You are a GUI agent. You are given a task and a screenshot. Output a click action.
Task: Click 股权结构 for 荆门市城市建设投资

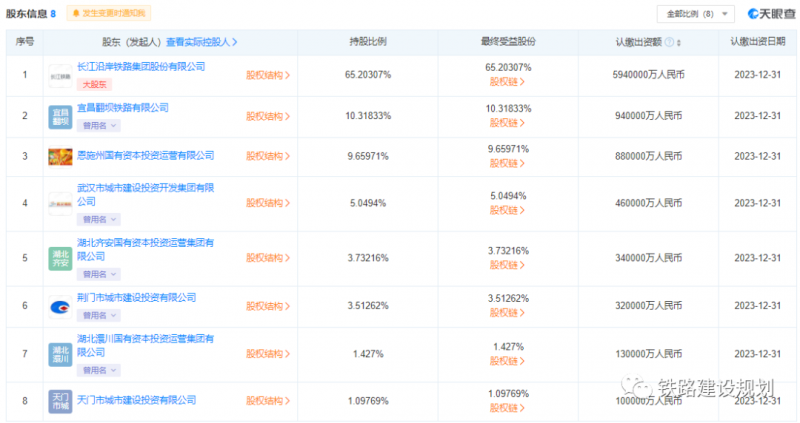click(268, 306)
